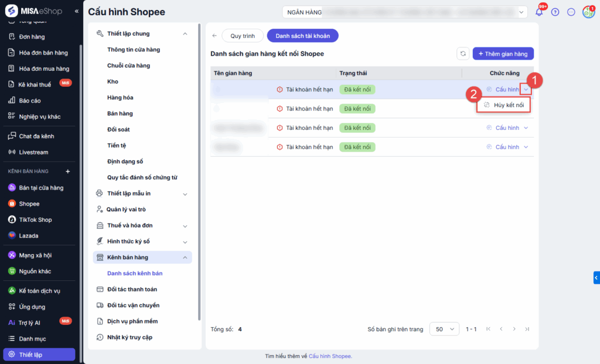Open Shopee sales channel in sidebar
Viewport: 600px width, 364px height.
click(x=29, y=204)
